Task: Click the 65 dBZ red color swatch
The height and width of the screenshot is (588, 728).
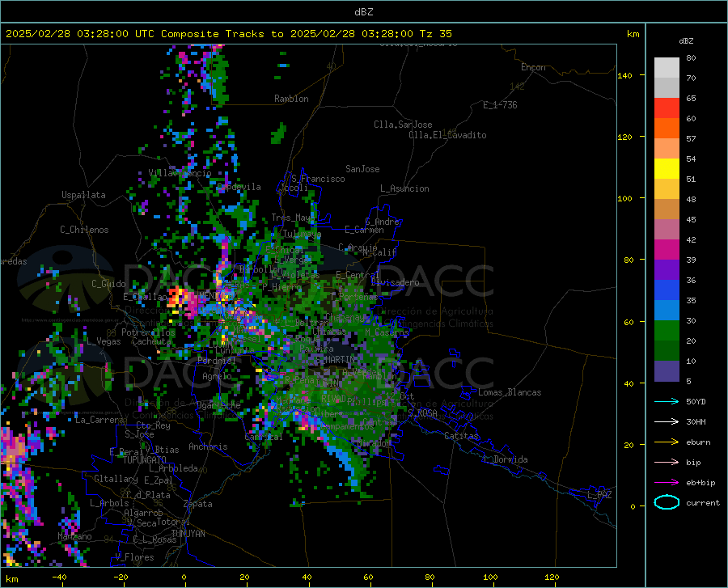Action: [x=667, y=108]
